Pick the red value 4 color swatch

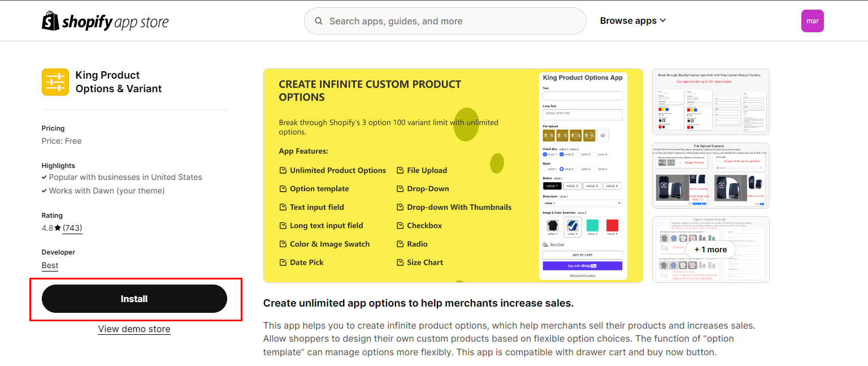611,225
